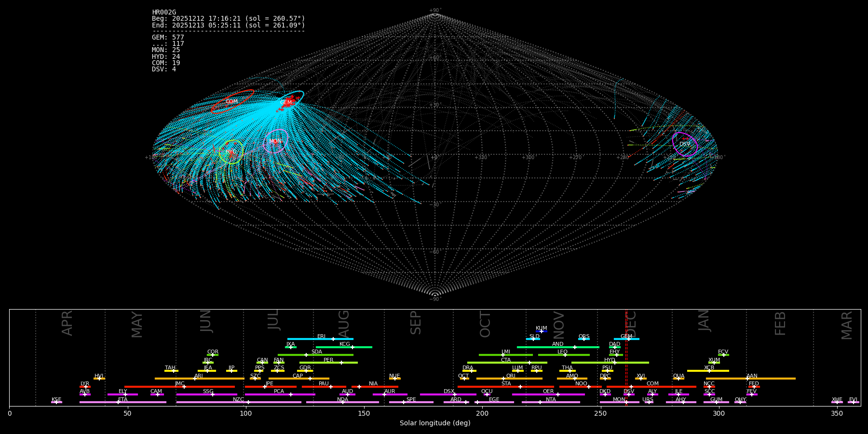The image size is (868, 434).
Task: Click the CTA shower bar label
Action: coord(506,360)
